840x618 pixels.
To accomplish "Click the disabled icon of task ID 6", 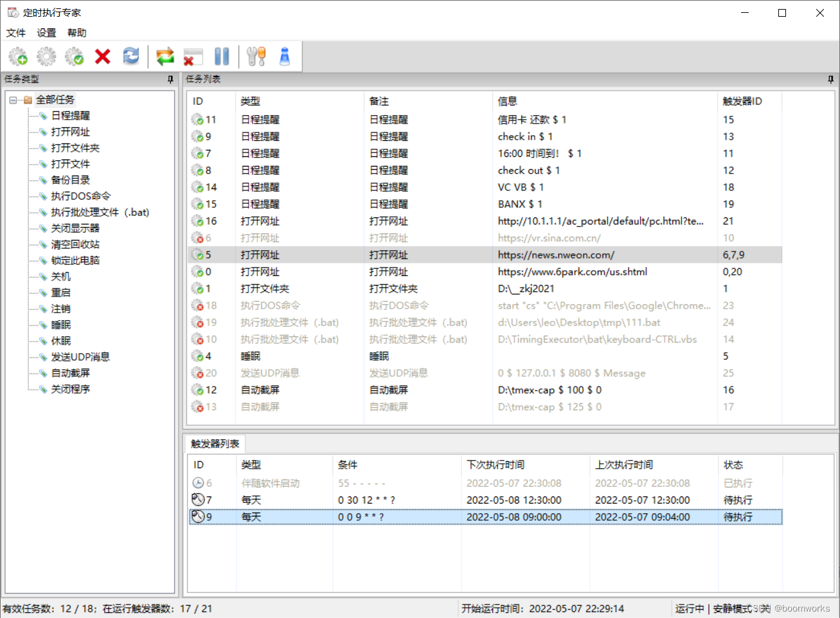I will point(197,238).
